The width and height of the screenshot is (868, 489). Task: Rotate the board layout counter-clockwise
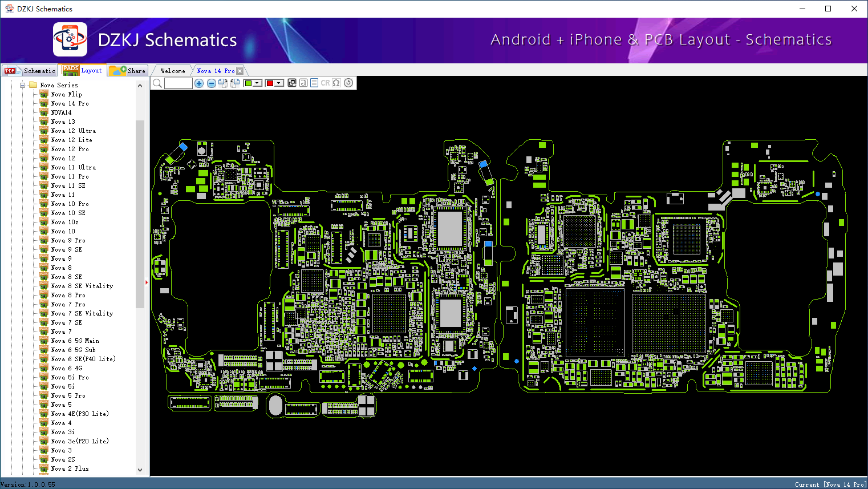234,83
